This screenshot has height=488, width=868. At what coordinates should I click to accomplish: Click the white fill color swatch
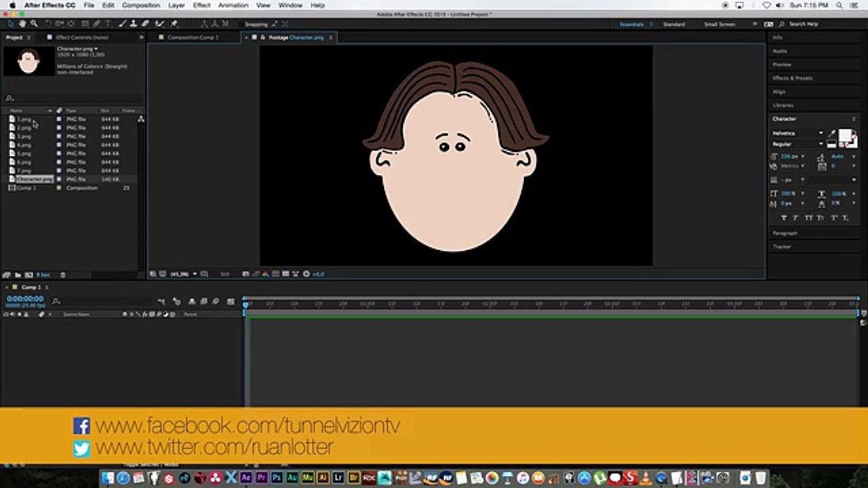(846, 135)
